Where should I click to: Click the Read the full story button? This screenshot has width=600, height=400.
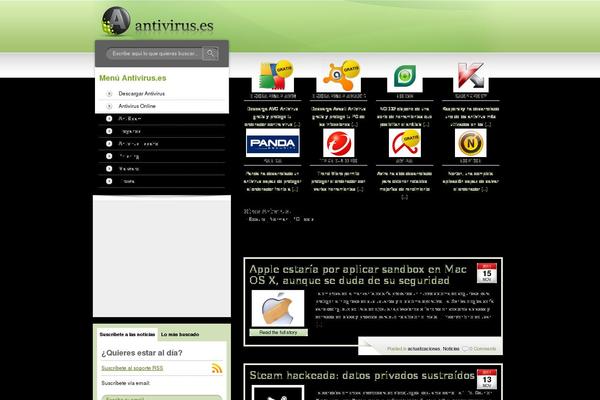278,333
